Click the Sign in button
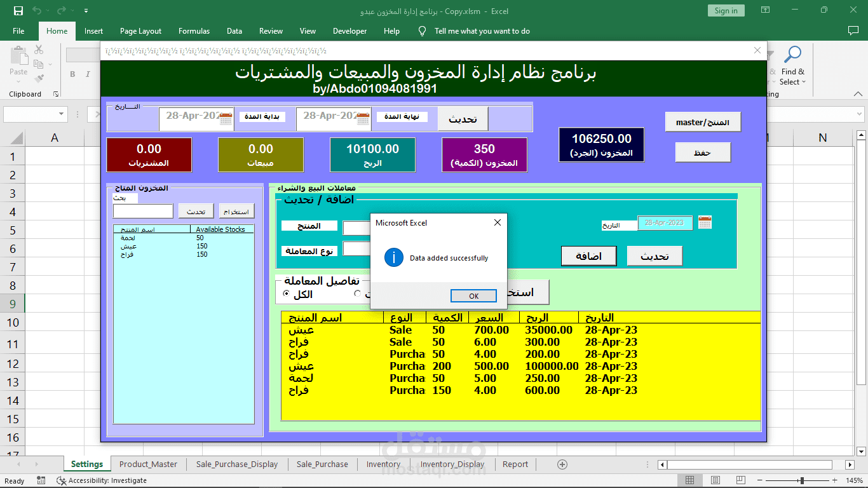The width and height of the screenshot is (868, 488). pos(726,11)
